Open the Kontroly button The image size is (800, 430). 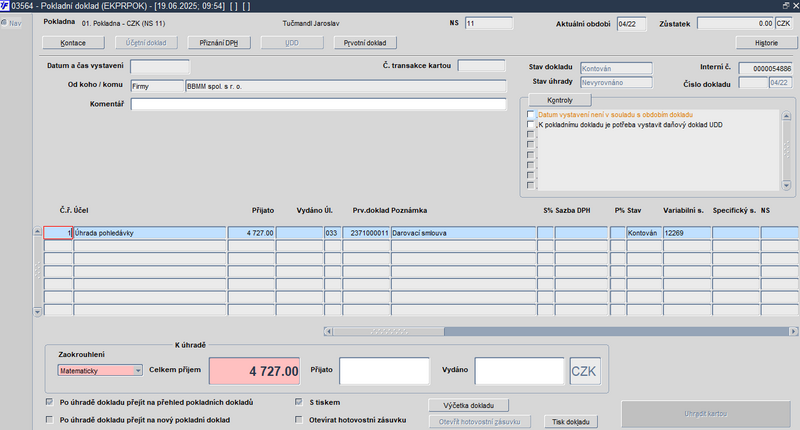pos(560,100)
